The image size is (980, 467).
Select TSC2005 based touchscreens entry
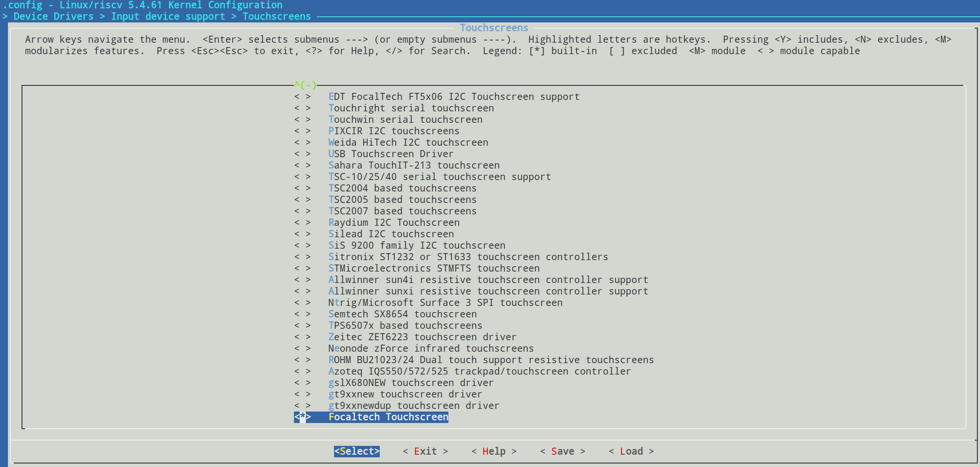click(x=402, y=200)
